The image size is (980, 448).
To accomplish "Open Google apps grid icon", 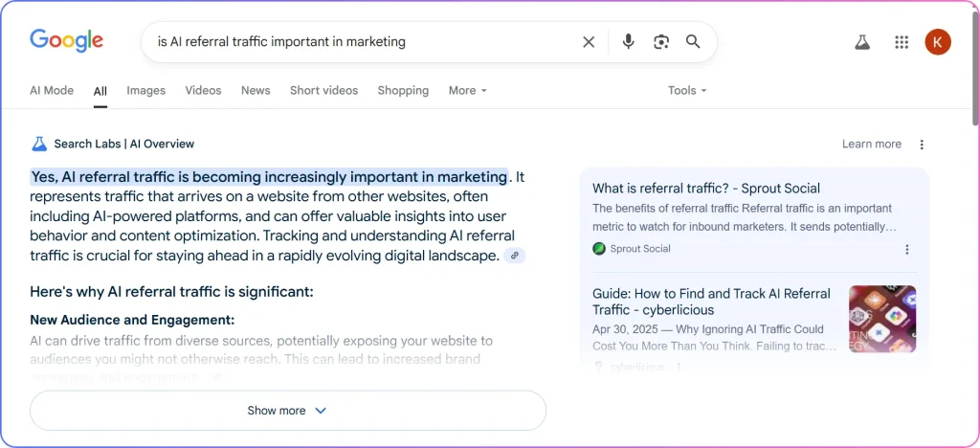I will pyautogui.click(x=902, y=42).
